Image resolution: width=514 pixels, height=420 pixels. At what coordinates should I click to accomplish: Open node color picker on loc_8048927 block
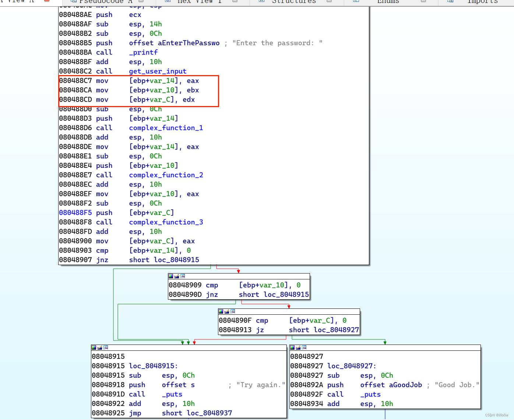click(292, 347)
